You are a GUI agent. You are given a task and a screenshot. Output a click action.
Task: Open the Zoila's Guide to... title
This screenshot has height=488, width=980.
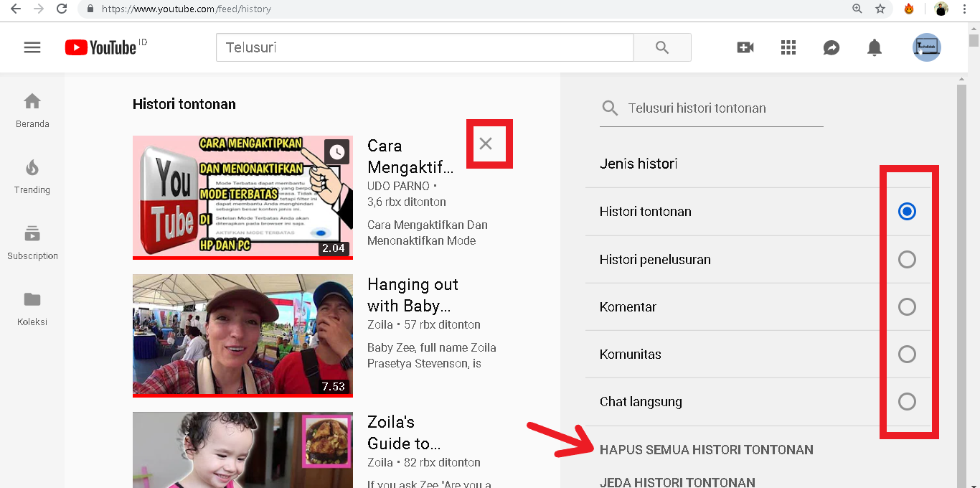click(x=404, y=432)
